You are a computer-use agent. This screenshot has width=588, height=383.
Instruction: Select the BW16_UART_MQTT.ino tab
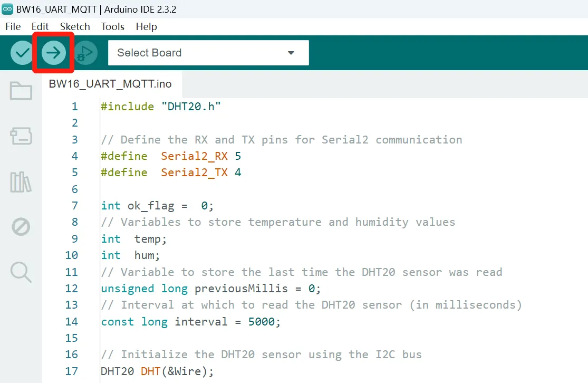pyautogui.click(x=110, y=84)
